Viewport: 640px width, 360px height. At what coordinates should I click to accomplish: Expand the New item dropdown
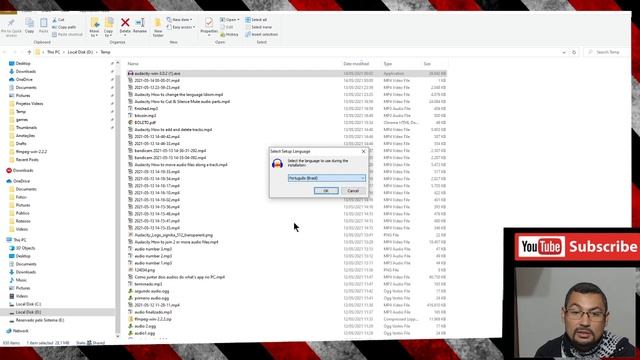[x=179, y=20]
